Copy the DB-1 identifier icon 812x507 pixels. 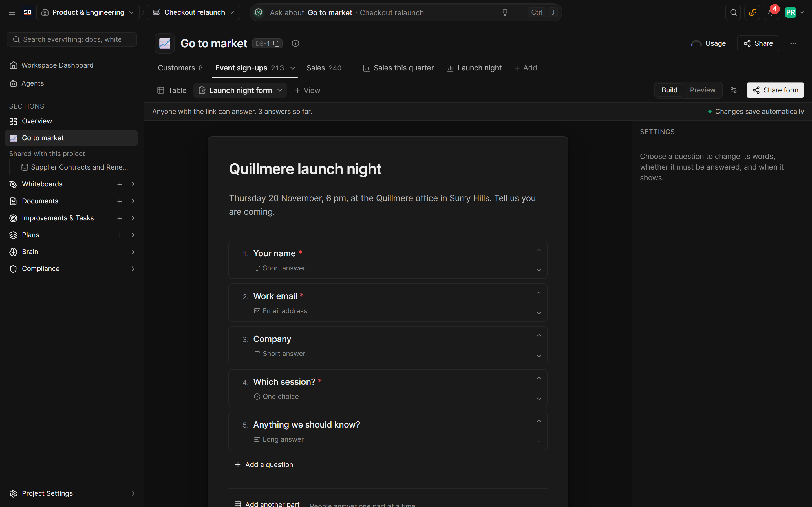[276, 44]
